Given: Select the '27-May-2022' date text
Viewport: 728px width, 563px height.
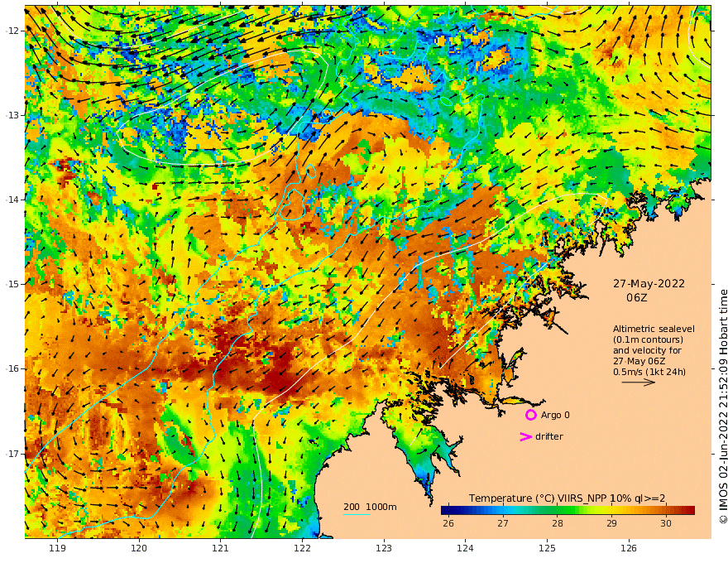Looking at the screenshot, I should (x=649, y=283).
